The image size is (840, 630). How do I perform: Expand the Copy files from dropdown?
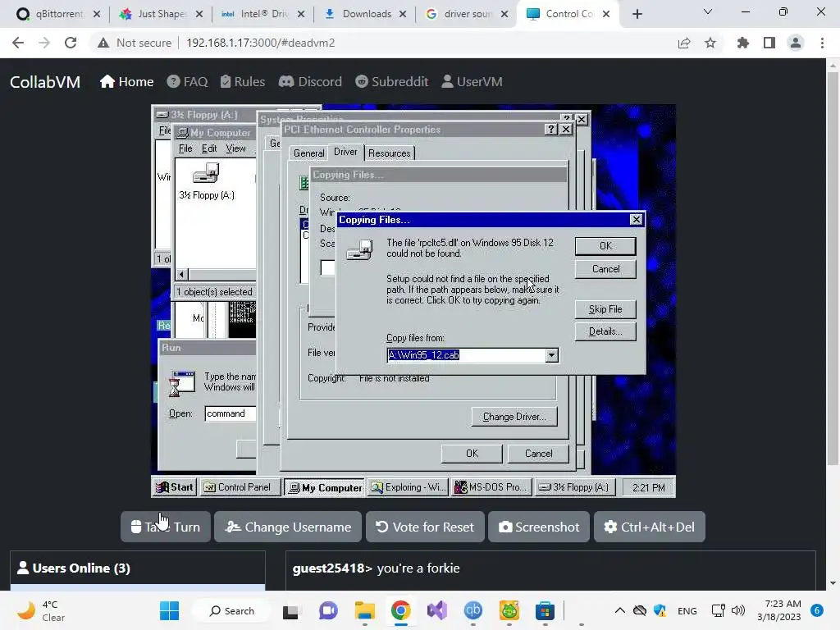(551, 355)
